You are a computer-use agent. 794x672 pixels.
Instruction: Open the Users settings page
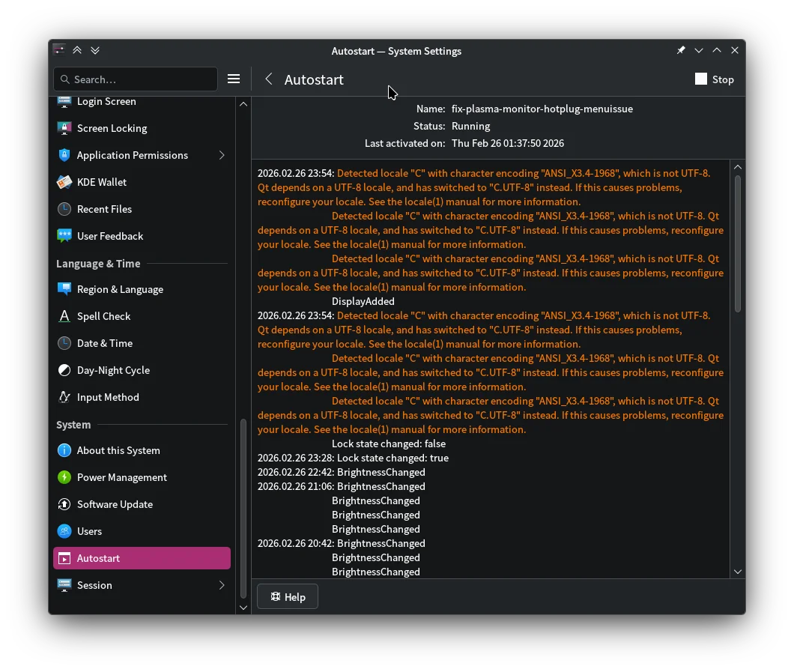coord(89,531)
